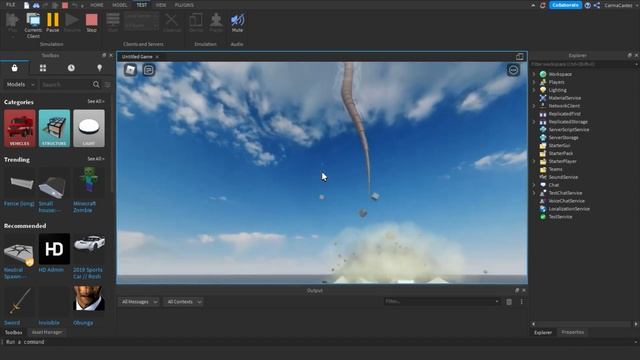Screen dimensions: 640x360
Task: Open the Toolbox search filter options icon
Action: (x=107, y=84)
